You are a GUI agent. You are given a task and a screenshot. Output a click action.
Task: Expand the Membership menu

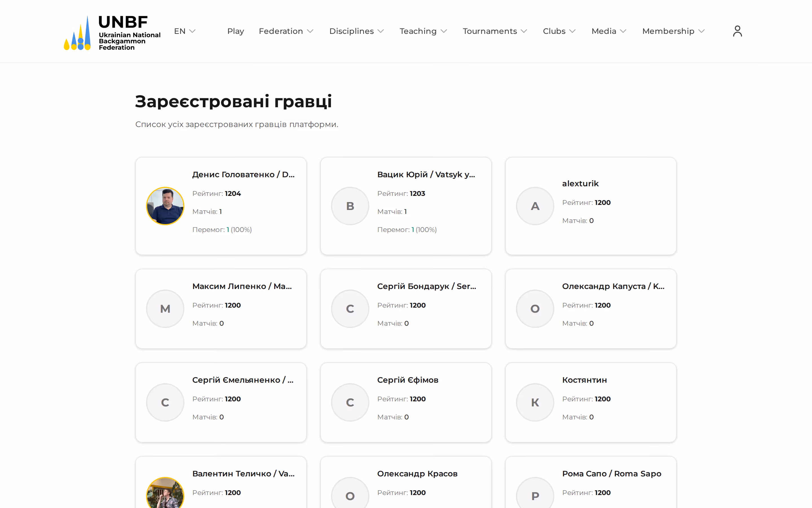coord(673,31)
